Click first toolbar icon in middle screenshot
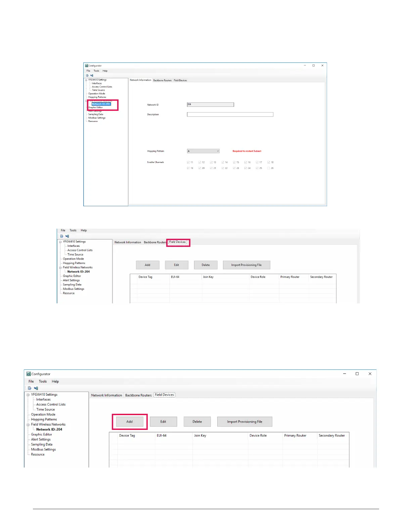 [x=62, y=236]
